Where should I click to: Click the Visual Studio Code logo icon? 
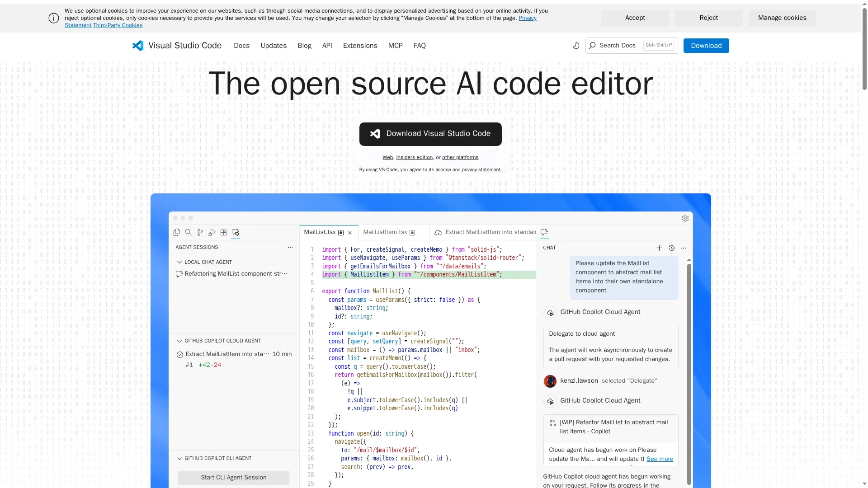(138, 46)
